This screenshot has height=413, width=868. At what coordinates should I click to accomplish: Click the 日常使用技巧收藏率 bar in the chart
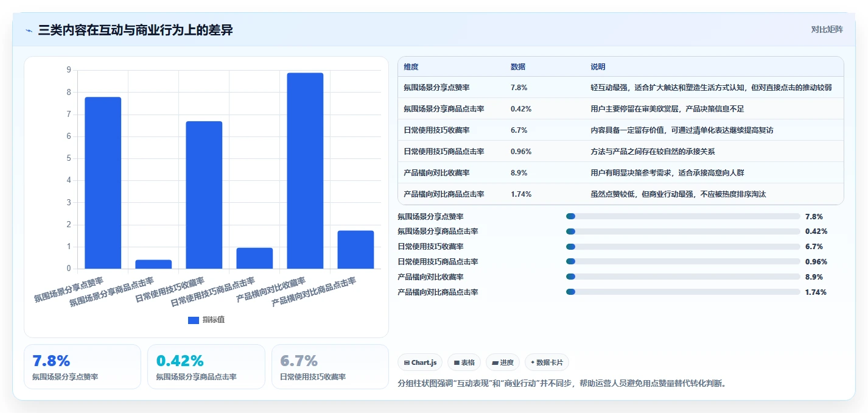[204, 195]
